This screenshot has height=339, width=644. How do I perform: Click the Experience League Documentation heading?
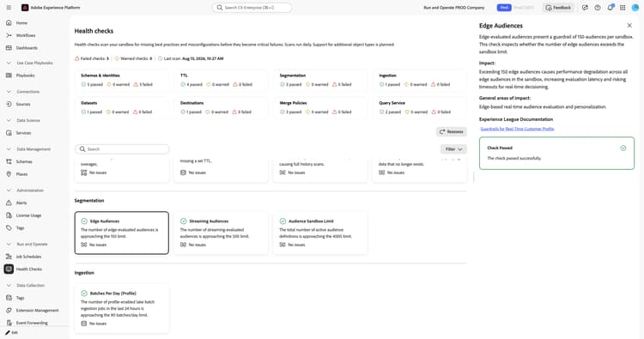(x=516, y=119)
